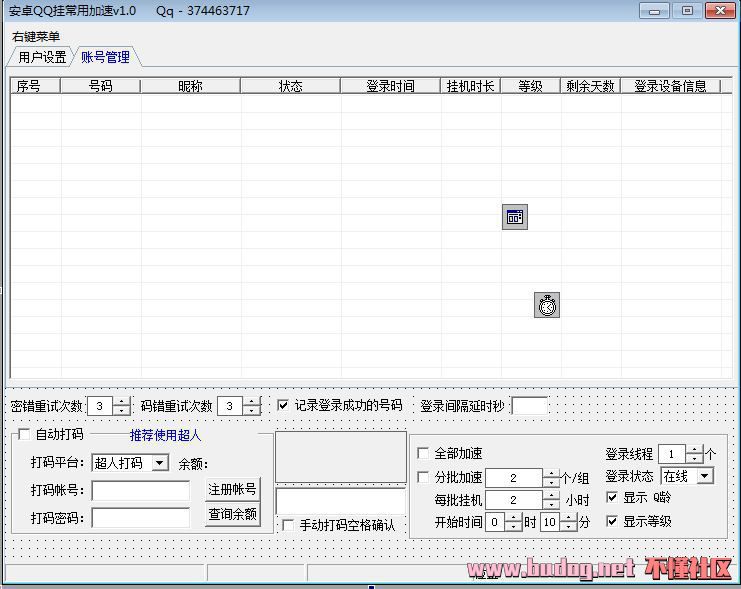
Task: Click the 等级 column header
Action: [530, 86]
